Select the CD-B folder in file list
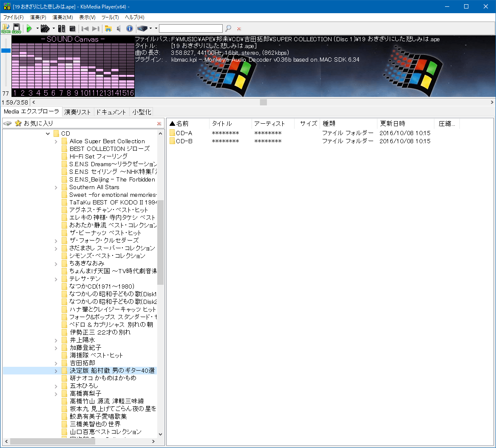The width and height of the screenshot is (496, 448). tap(184, 141)
